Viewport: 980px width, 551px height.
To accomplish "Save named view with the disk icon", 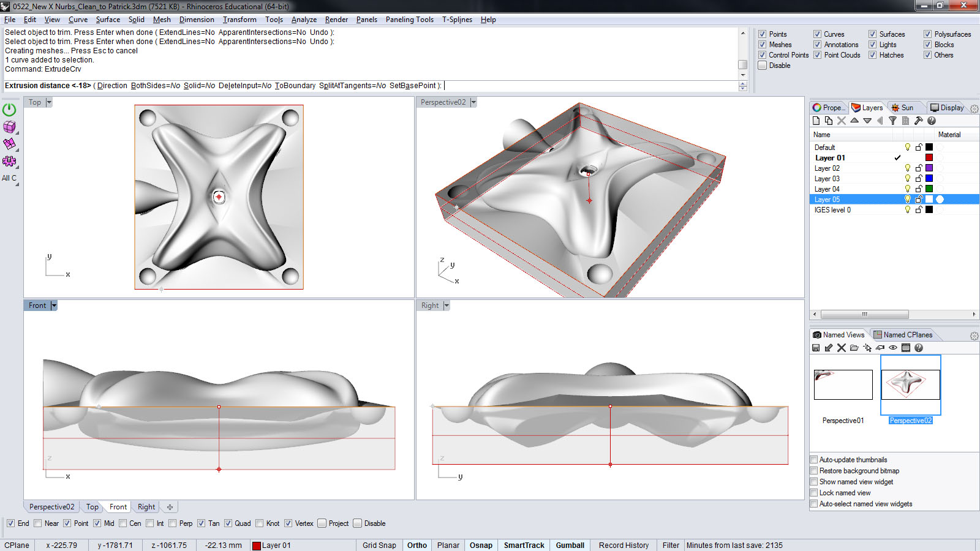I will click(x=816, y=348).
